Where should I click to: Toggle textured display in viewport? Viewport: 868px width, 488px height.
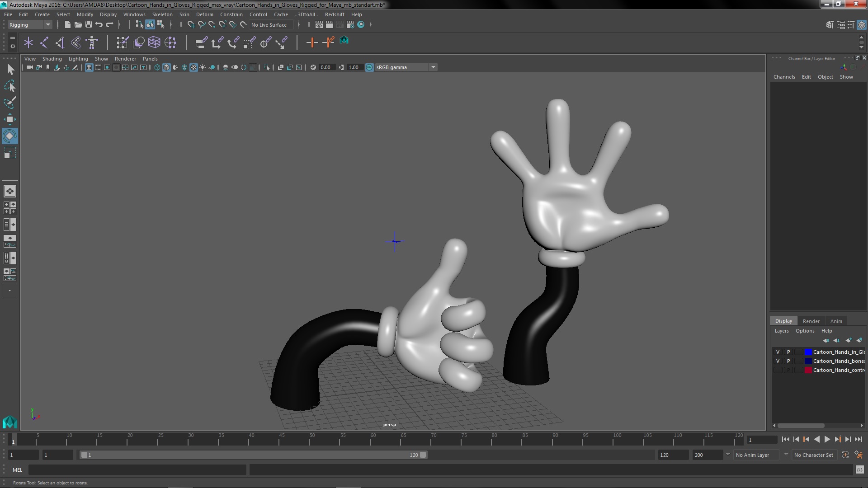[x=193, y=67]
